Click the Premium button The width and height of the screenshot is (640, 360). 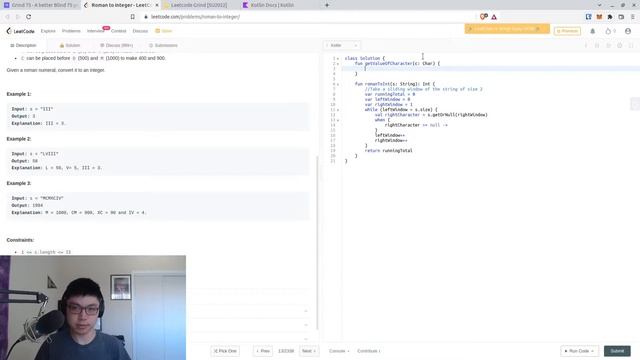(567, 31)
